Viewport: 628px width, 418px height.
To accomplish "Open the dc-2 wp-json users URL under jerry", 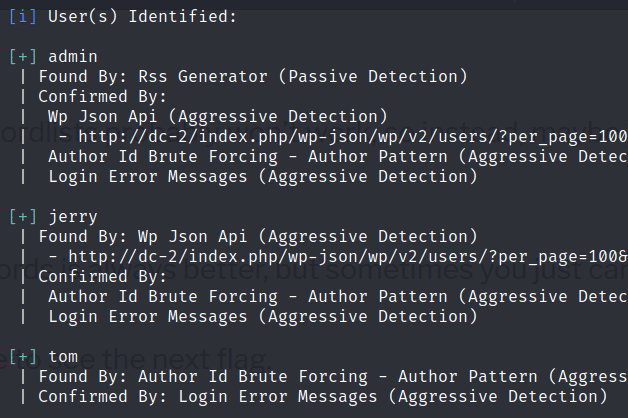I will pyautogui.click(x=348, y=257).
